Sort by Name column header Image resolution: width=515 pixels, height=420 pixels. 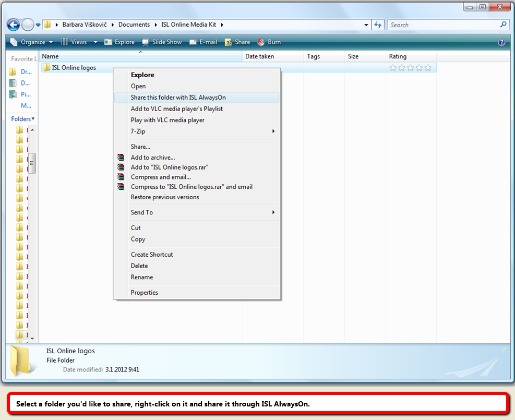point(140,56)
